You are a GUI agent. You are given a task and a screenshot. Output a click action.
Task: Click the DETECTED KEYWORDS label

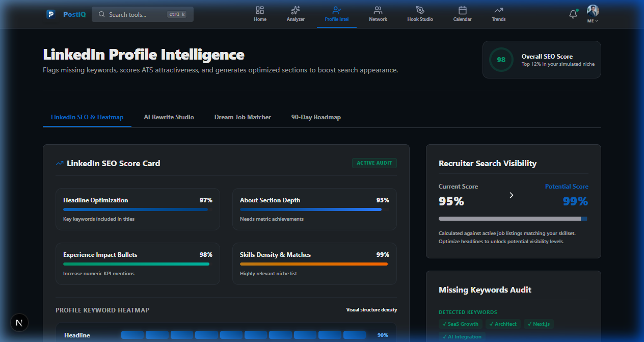468,312
